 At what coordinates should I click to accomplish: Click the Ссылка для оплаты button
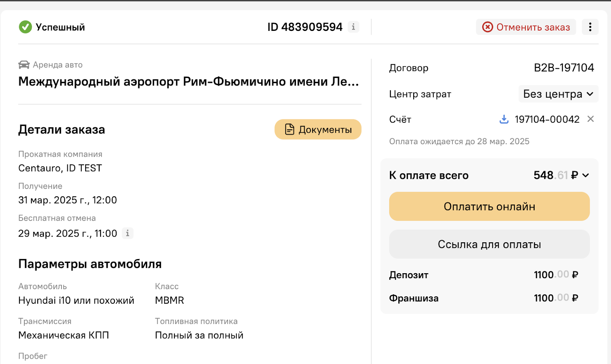pyautogui.click(x=489, y=244)
